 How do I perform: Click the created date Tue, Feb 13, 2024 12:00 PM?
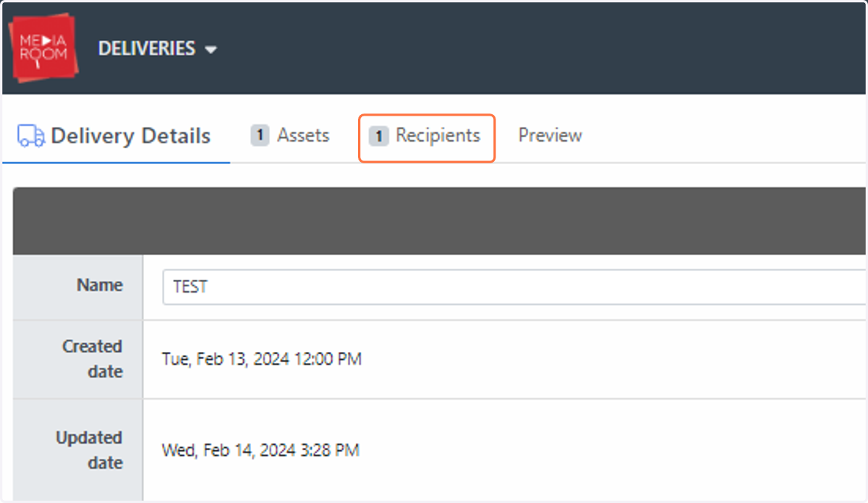(x=262, y=358)
